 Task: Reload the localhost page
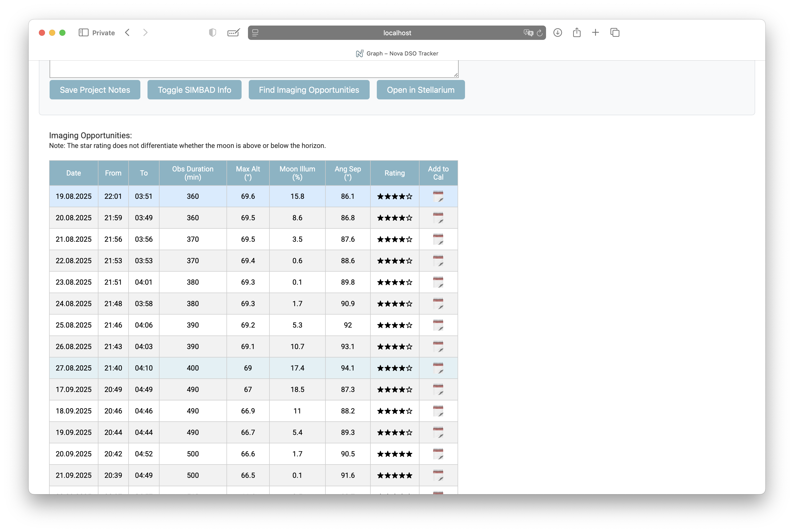[x=539, y=33]
